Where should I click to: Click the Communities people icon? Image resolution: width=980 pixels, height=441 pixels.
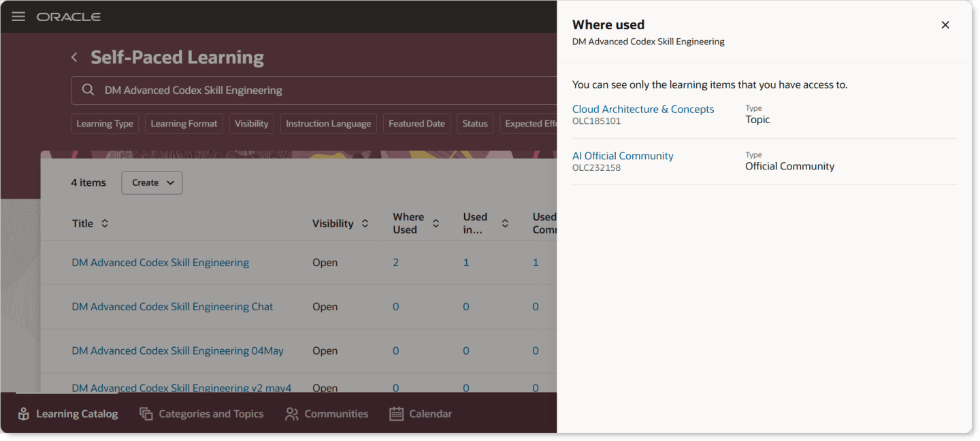point(292,414)
